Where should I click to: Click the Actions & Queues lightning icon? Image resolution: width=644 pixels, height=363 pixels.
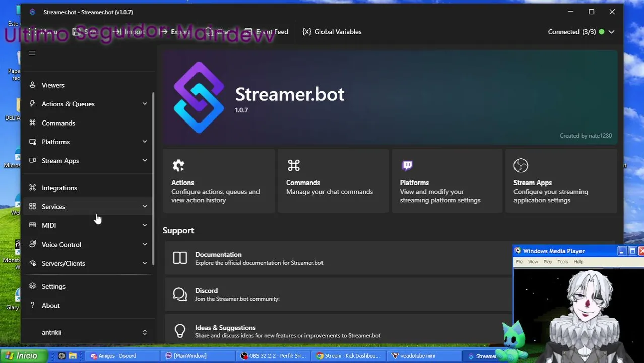click(x=32, y=104)
